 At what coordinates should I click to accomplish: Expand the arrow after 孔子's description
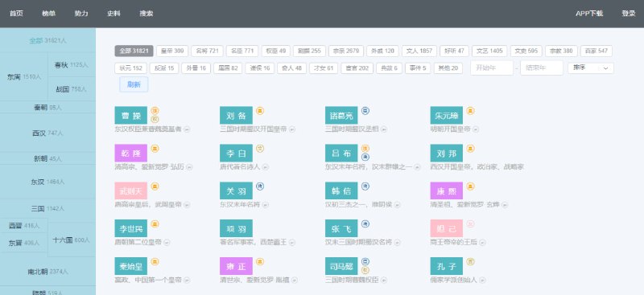tap(482, 281)
